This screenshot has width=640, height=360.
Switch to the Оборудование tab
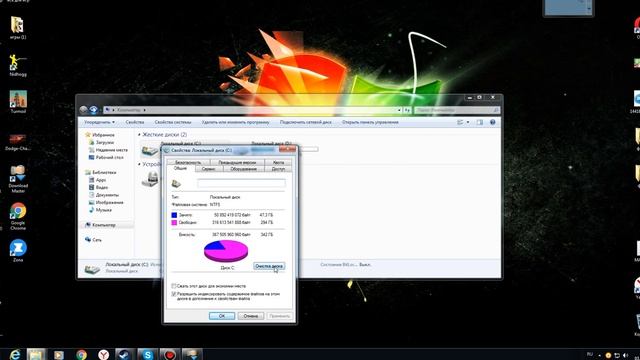[244, 169]
